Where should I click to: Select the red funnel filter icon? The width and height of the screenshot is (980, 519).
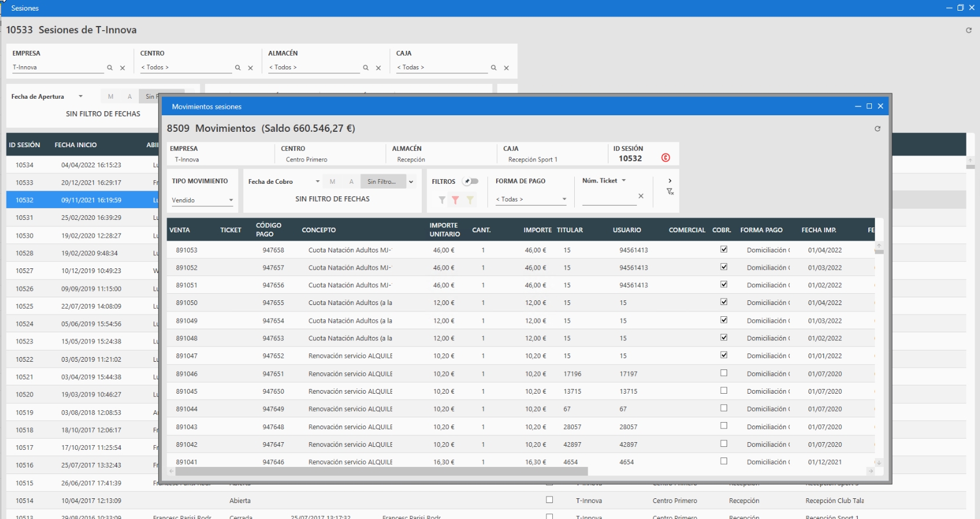click(x=455, y=200)
